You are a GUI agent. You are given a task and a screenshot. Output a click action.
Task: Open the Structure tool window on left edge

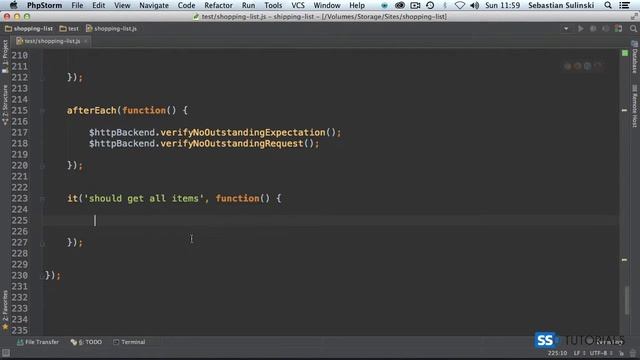[x=5, y=105]
